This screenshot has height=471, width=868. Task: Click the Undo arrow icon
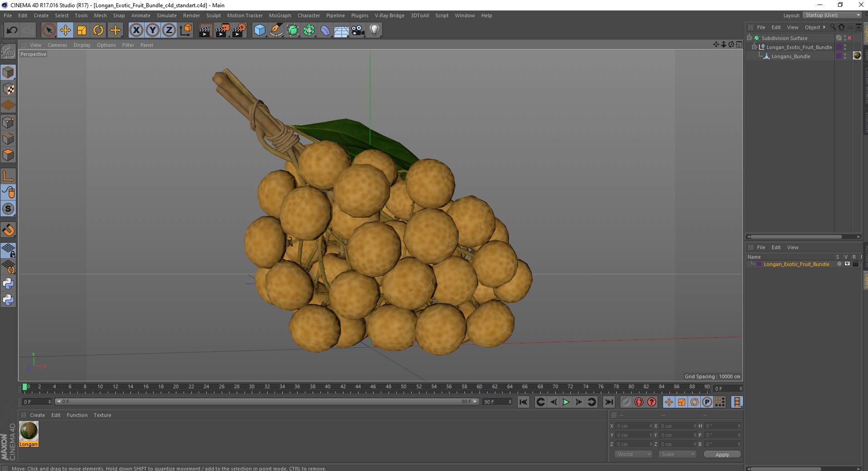coord(12,30)
